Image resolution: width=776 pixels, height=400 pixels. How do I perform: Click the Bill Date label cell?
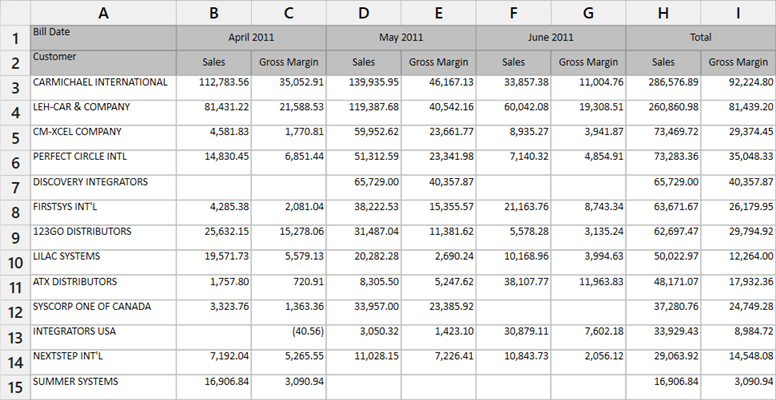pyautogui.click(x=103, y=37)
